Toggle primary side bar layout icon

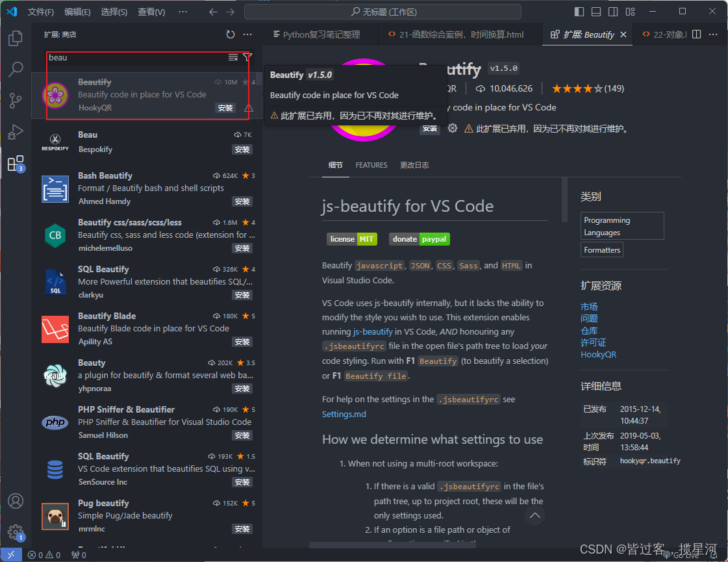[579, 12]
